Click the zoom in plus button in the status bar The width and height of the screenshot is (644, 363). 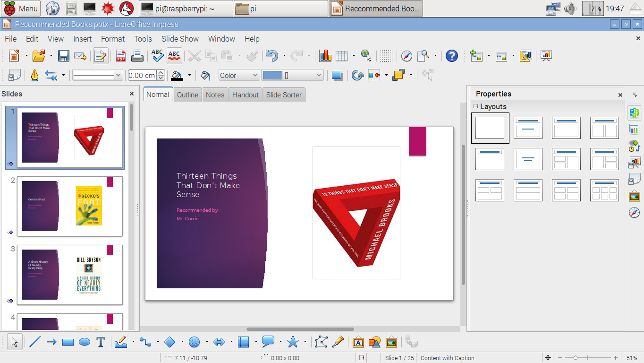[616, 358]
